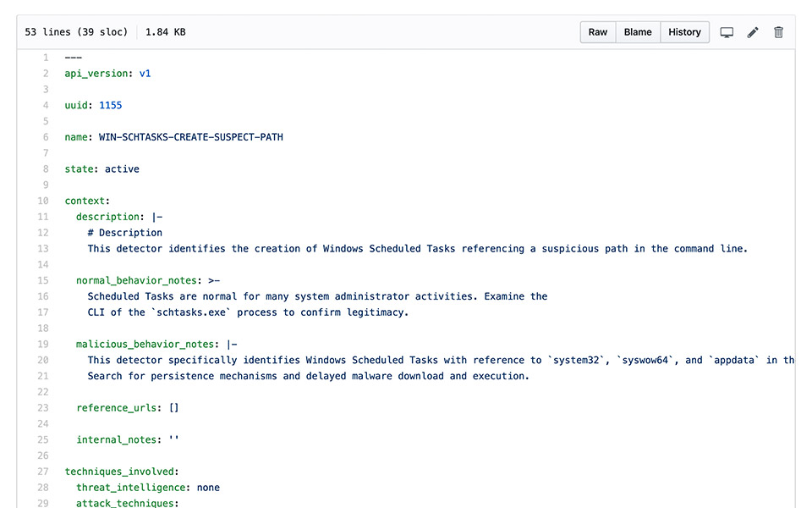The height and width of the screenshot is (508, 812).
Task: Click the pencil icon to edit file
Action: 753,32
